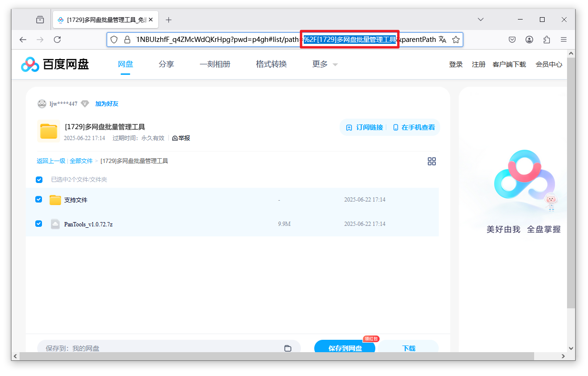Click the PanTools_v1.0.72.7z file name
588x376 pixels.
88,224
